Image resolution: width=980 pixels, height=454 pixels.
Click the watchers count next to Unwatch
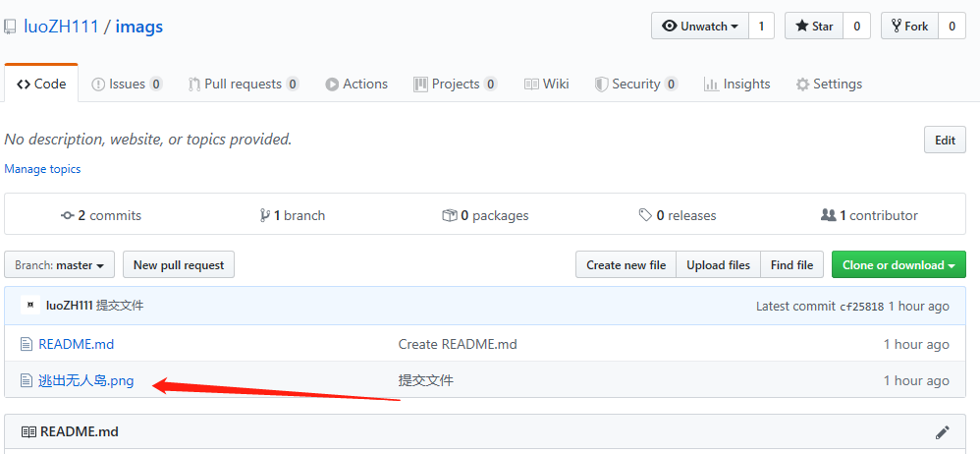(x=761, y=27)
